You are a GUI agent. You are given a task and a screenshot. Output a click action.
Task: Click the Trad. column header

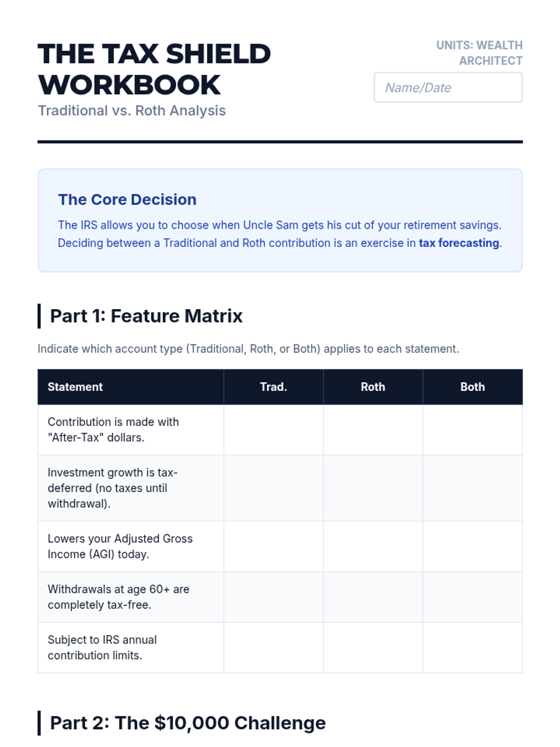(x=273, y=387)
